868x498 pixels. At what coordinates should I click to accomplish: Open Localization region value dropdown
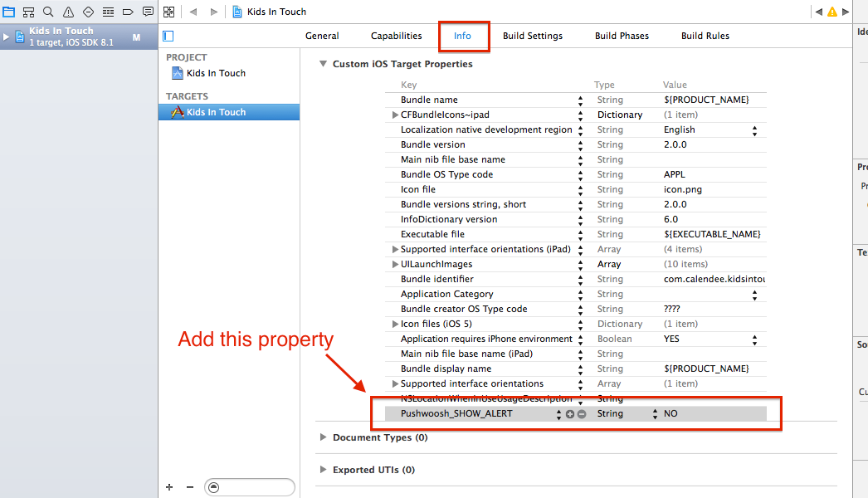[x=754, y=130]
